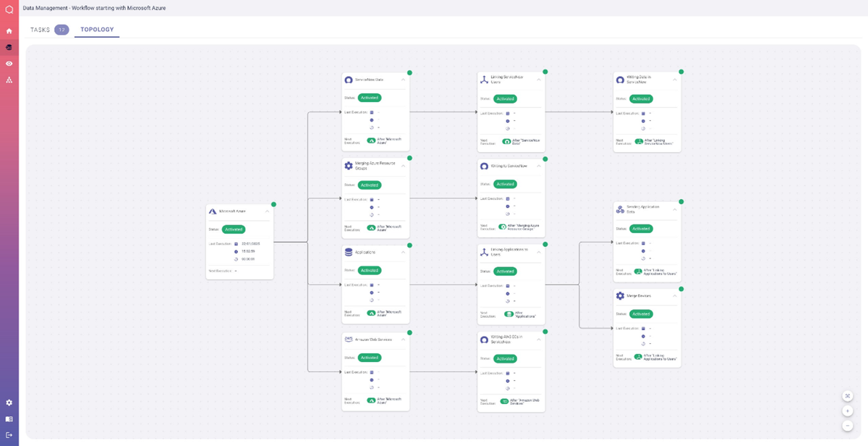Toggle the Activated status on Microsoft Azure node

pyautogui.click(x=233, y=229)
